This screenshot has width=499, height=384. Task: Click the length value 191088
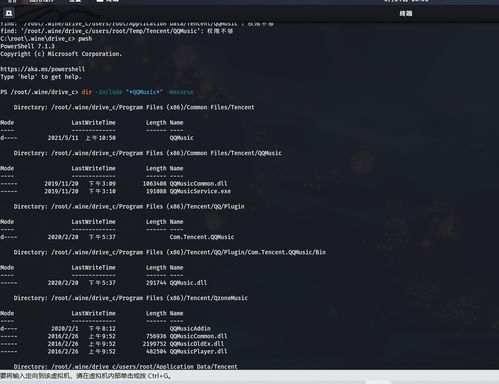point(156,191)
